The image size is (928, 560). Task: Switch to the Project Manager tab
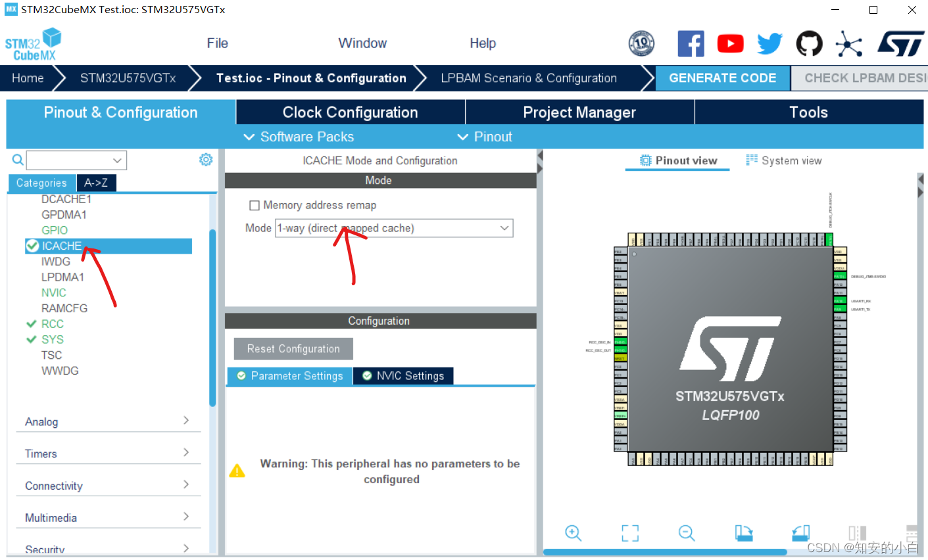pyautogui.click(x=579, y=112)
